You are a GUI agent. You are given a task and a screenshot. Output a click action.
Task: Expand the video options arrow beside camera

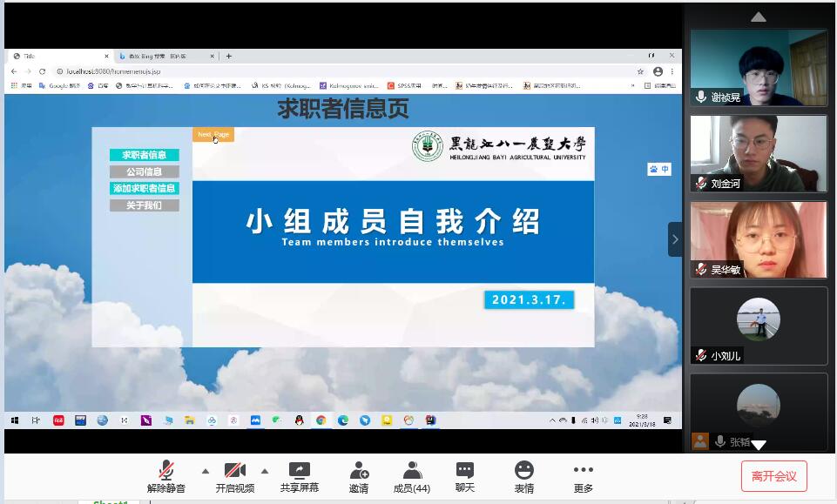pyautogui.click(x=265, y=471)
